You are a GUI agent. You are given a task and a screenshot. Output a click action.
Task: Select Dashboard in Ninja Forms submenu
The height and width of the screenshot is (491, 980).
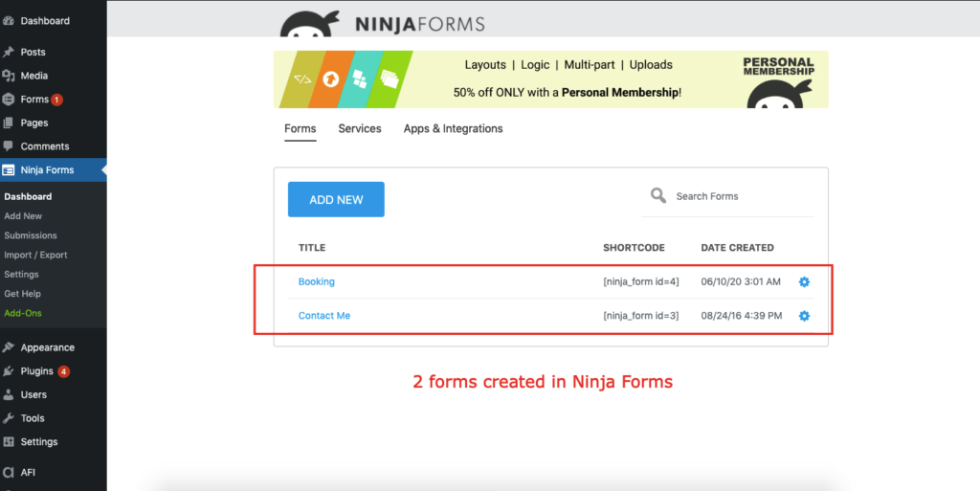28,197
